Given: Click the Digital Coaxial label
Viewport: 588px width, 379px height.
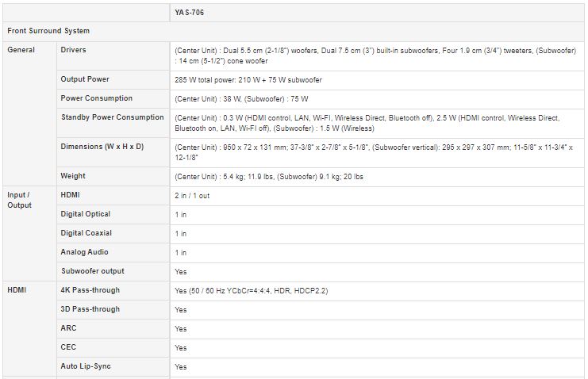Looking at the screenshot, I should click(x=86, y=233).
